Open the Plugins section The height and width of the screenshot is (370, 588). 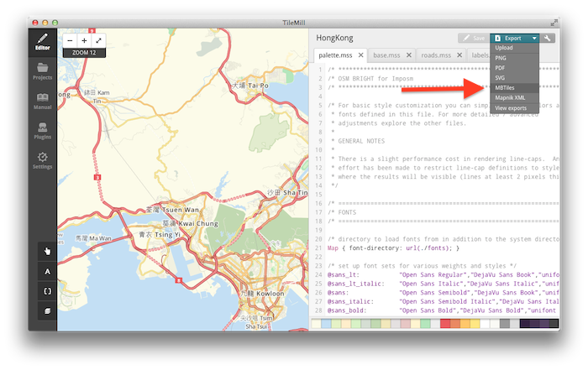[x=42, y=131]
